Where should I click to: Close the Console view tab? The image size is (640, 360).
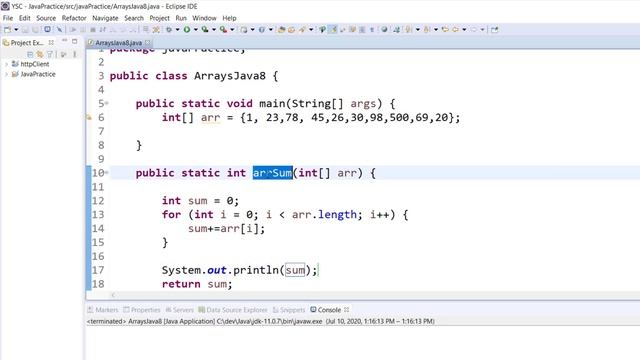coord(347,310)
